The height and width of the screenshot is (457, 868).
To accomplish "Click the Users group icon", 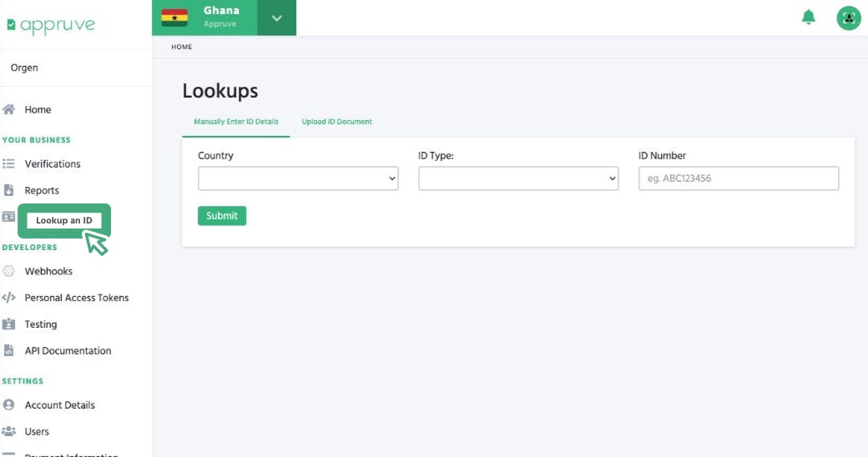I will pos(8,431).
